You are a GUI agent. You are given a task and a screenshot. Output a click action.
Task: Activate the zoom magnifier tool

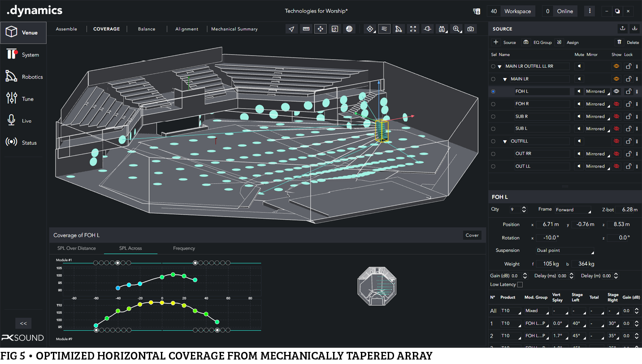(456, 29)
